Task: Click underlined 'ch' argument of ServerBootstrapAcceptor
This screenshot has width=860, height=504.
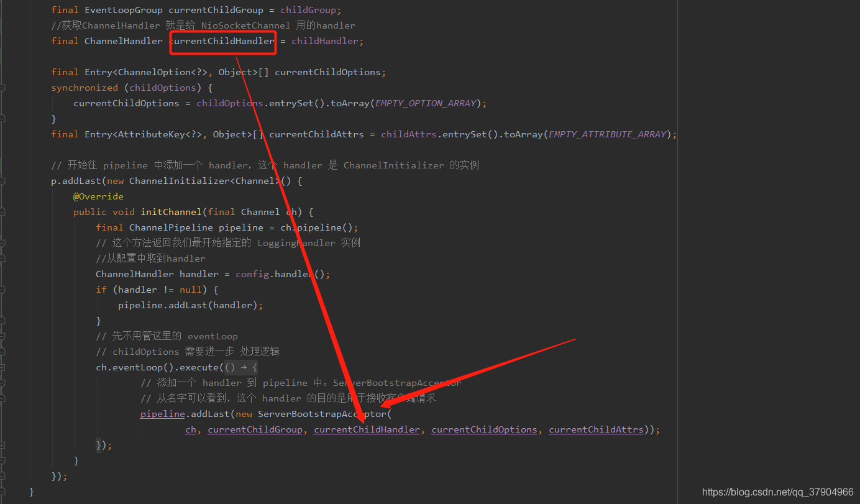Action: [x=191, y=429]
